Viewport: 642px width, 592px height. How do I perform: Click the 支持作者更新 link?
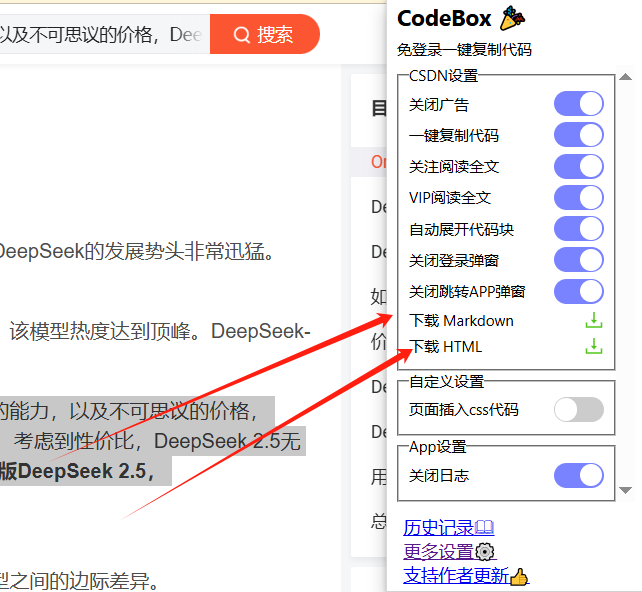tap(466, 575)
